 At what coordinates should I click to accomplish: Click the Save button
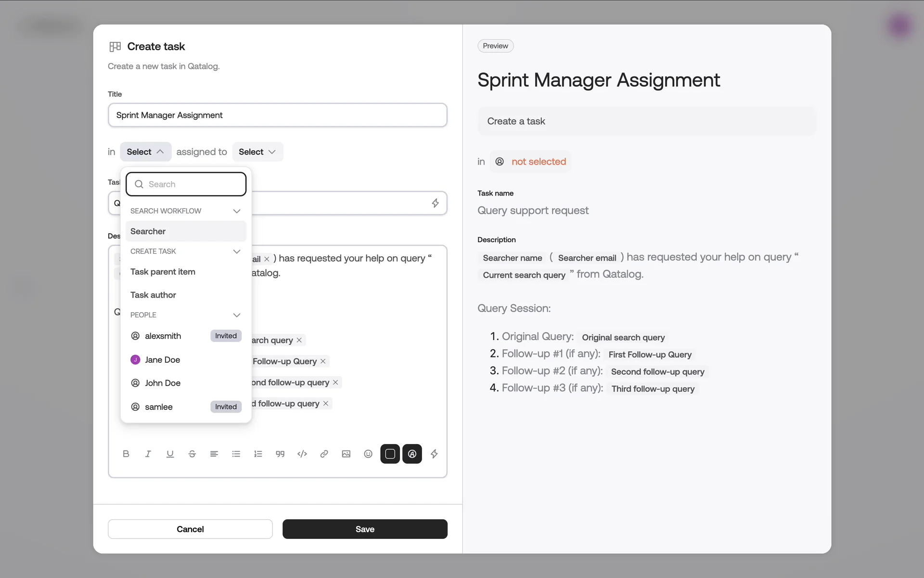point(365,529)
